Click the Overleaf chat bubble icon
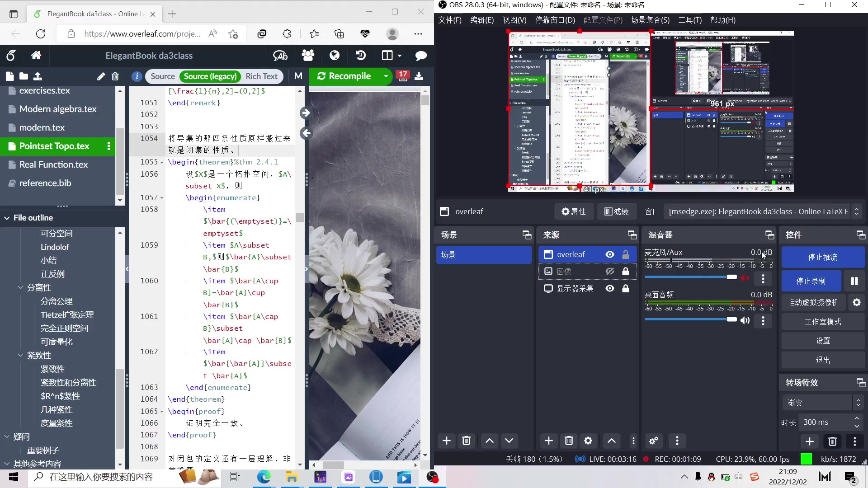This screenshot has height=488, width=868. point(421,56)
